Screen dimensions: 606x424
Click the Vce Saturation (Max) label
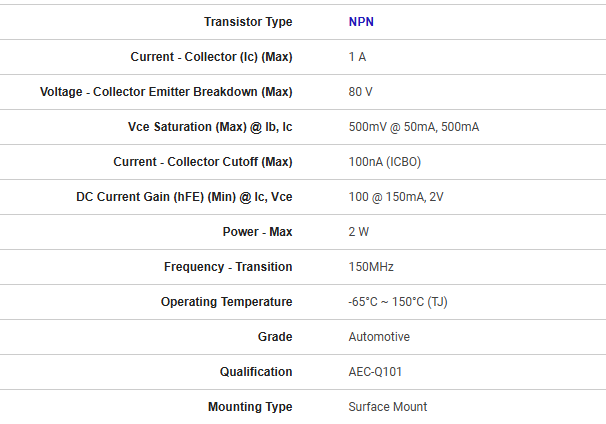[x=210, y=127]
